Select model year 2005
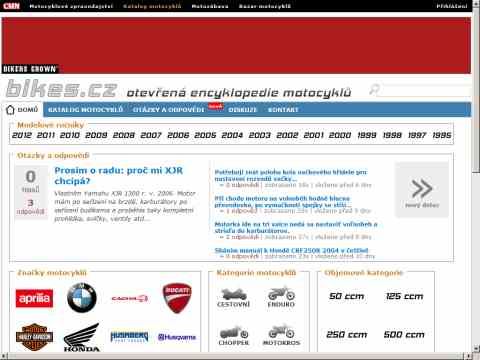This screenshot has height=360, width=480. coord(205,135)
